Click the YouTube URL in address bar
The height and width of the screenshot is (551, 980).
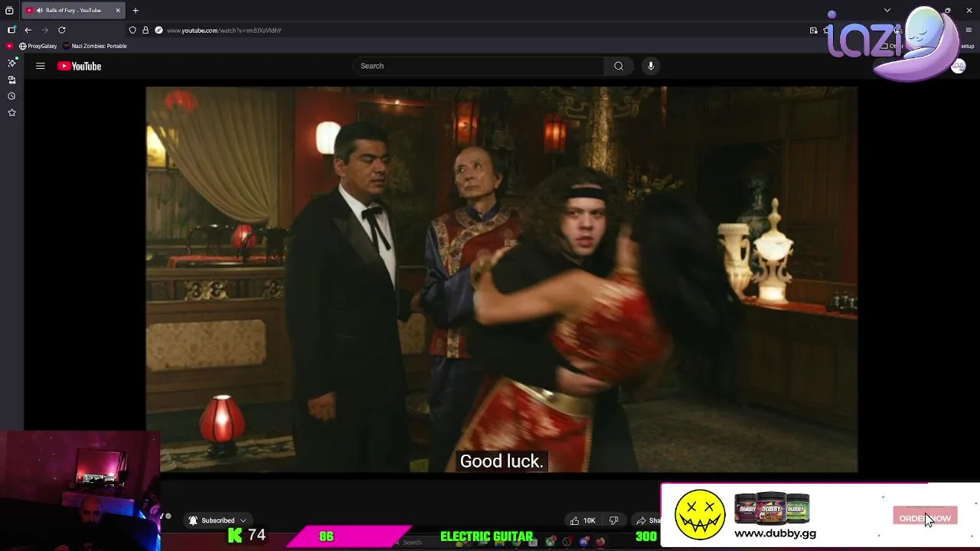pyautogui.click(x=224, y=30)
